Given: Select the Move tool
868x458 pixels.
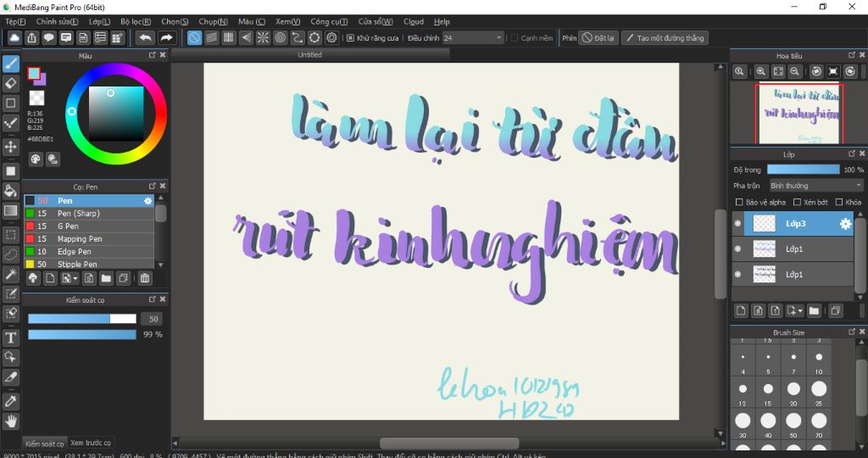Looking at the screenshot, I should click(x=10, y=147).
